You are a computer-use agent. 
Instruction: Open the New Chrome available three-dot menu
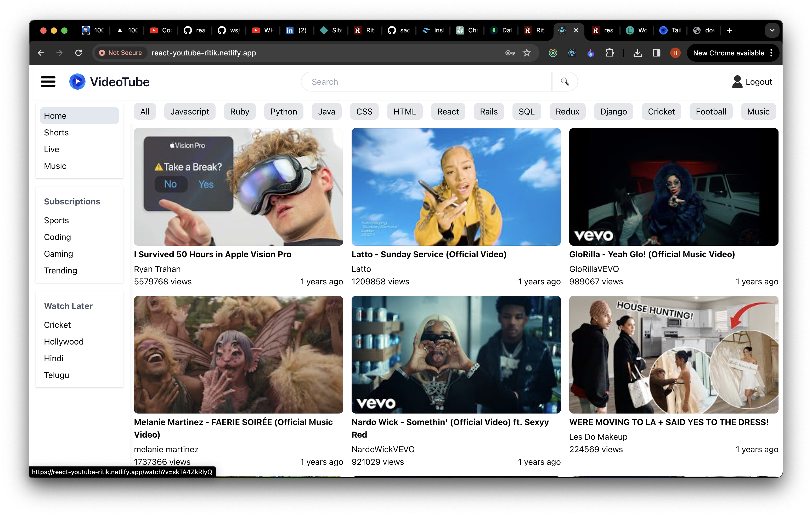point(771,53)
